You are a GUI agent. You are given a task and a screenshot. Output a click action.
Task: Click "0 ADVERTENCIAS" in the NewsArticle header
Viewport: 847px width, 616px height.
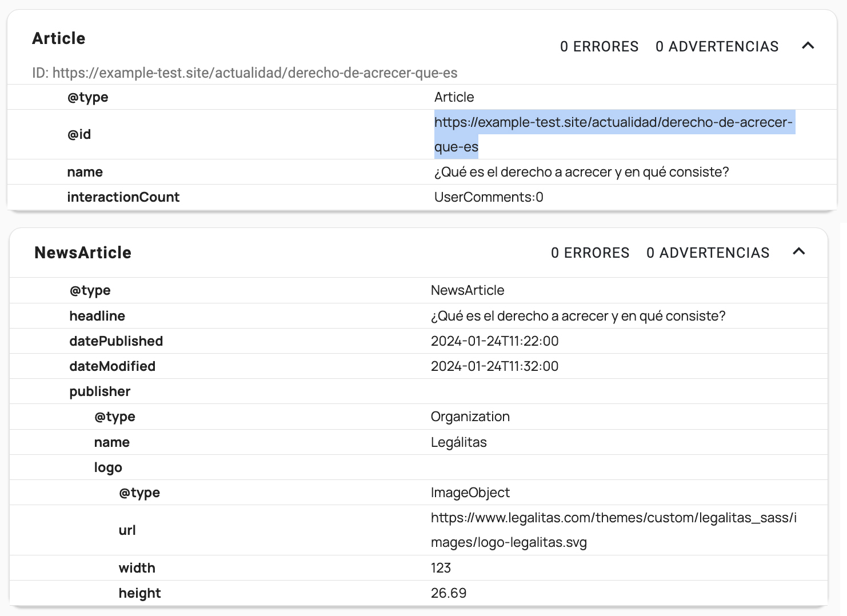[708, 253]
